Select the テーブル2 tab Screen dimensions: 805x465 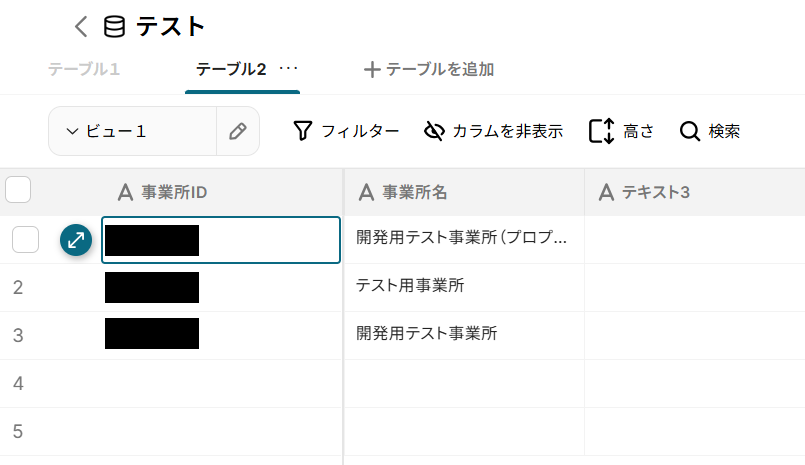pyautogui.click(x=231, y=69)
